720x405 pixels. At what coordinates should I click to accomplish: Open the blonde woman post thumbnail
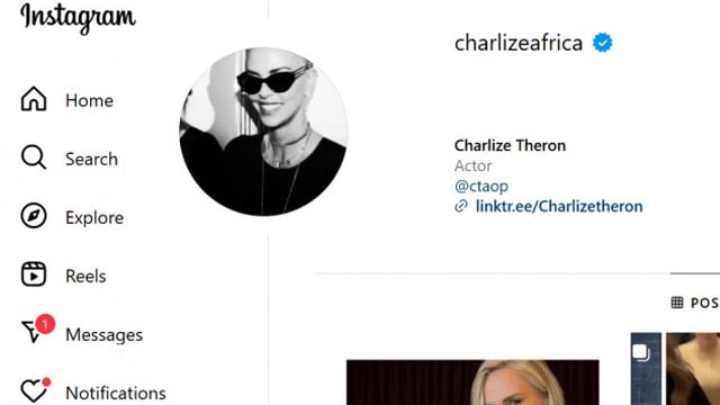[x=472, y=382]
